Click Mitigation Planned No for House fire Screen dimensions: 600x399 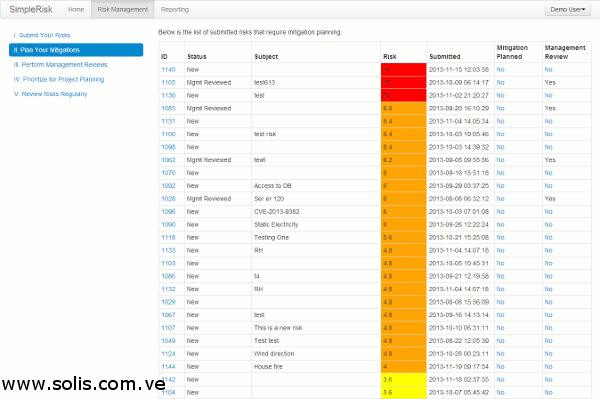500,367
